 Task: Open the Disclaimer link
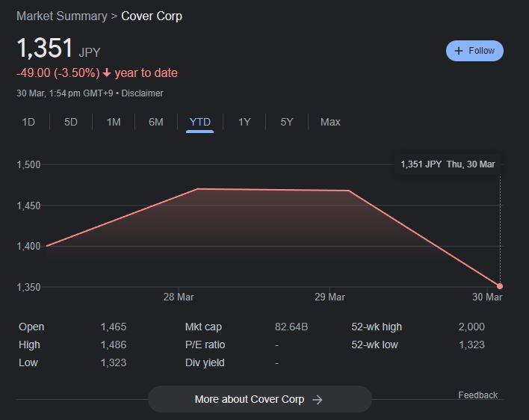point(142,93)
